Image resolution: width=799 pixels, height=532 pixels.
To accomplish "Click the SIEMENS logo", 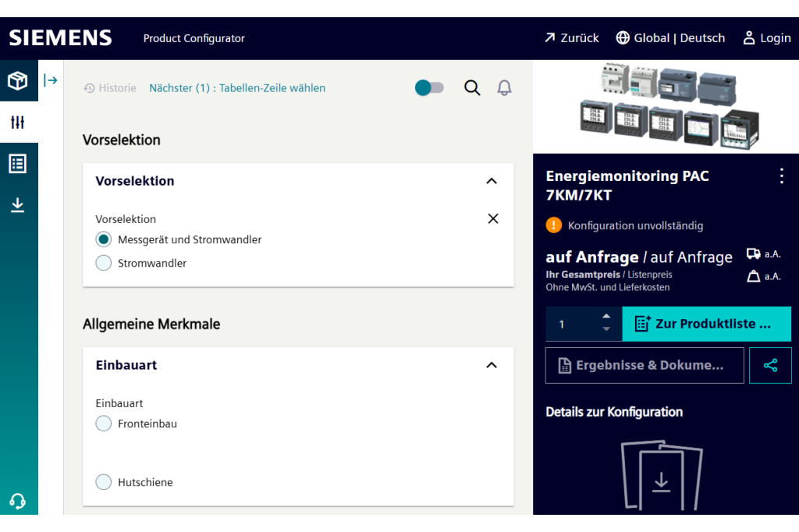I will 60,37.
